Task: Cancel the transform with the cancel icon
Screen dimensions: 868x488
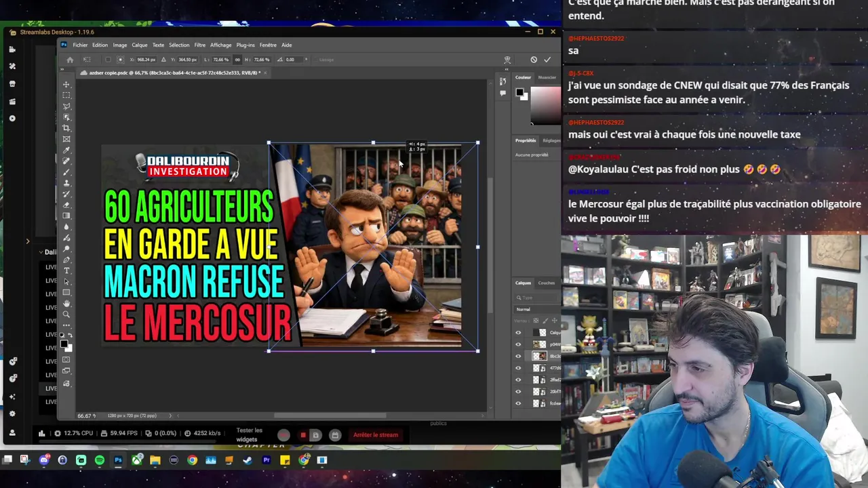Action: pyautogui.click(x=534, y=60)
